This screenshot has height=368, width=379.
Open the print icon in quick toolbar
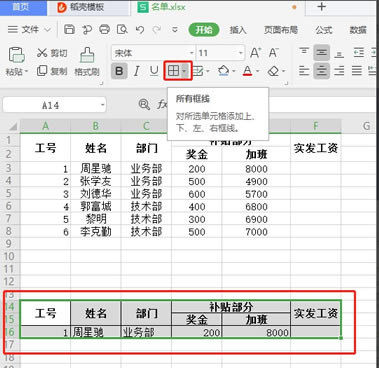click(x=104, y=29)
